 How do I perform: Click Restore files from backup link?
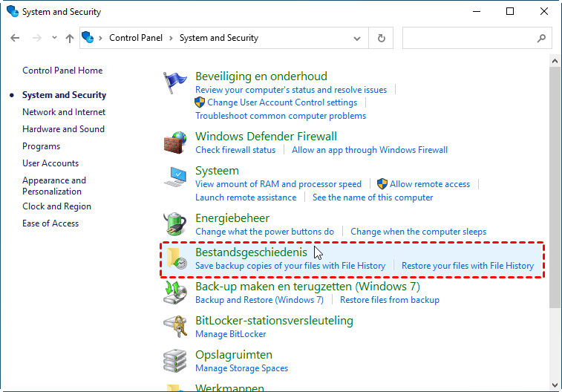(x=390, y=300)
